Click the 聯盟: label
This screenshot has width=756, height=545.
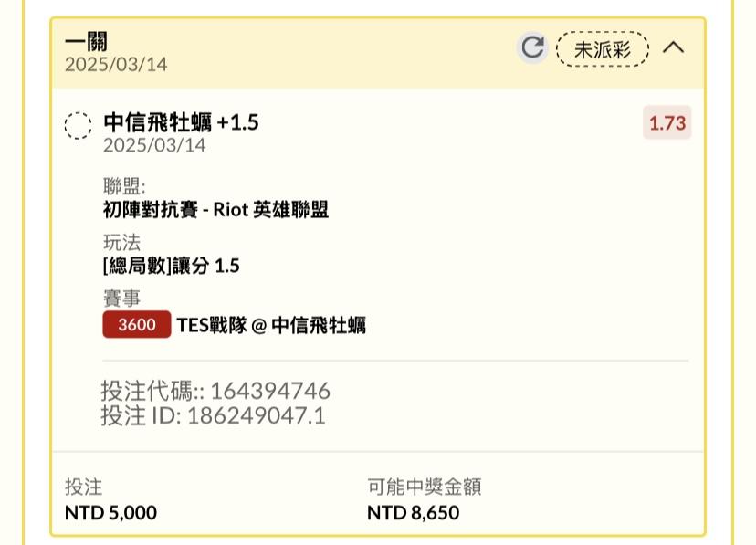coord(124,186)
